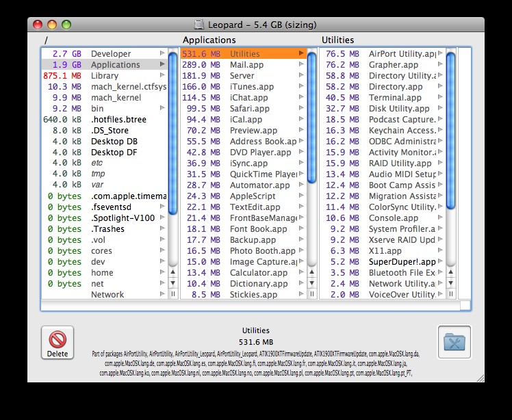Select iChat.app in Applications list
512x420 pixels.
244,98
